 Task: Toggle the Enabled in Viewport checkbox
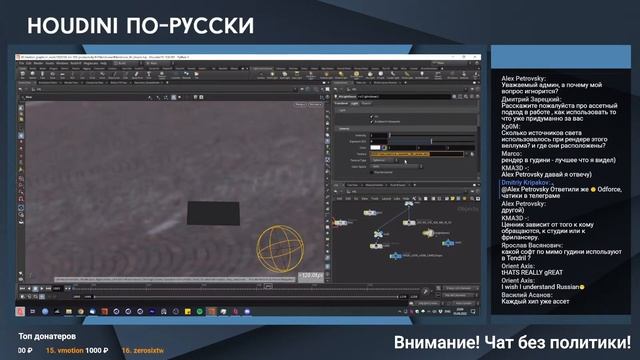click(x=371, y=122)
